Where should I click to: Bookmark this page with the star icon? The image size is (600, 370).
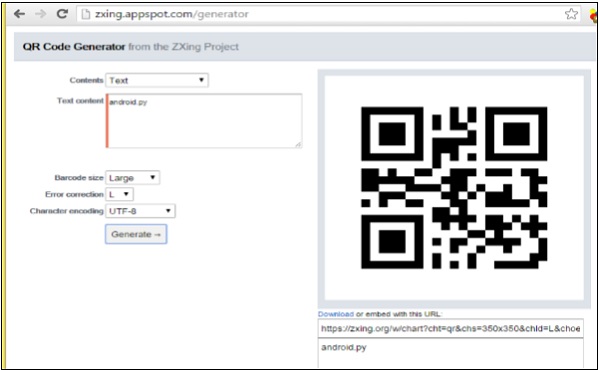pos(571,14)
